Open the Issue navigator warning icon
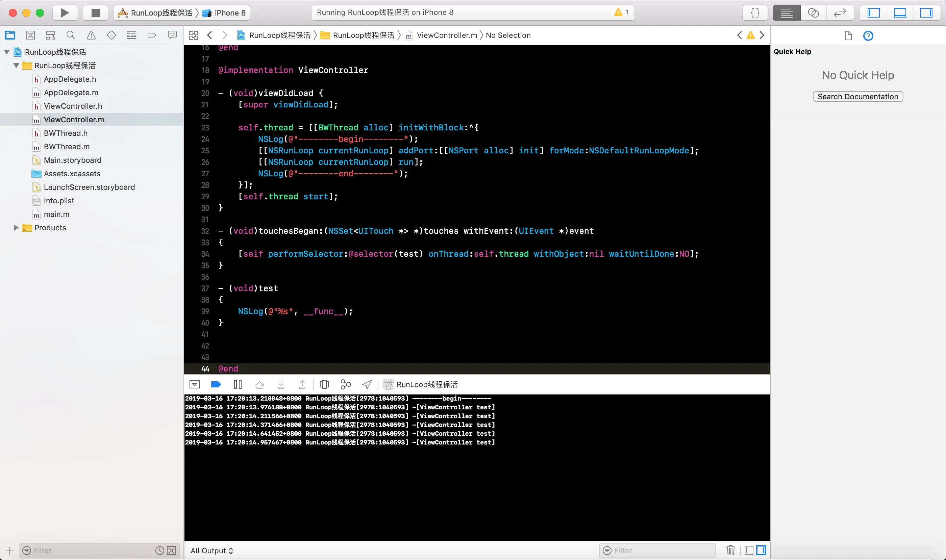The image size is (946, 560). tap(91, 35)
